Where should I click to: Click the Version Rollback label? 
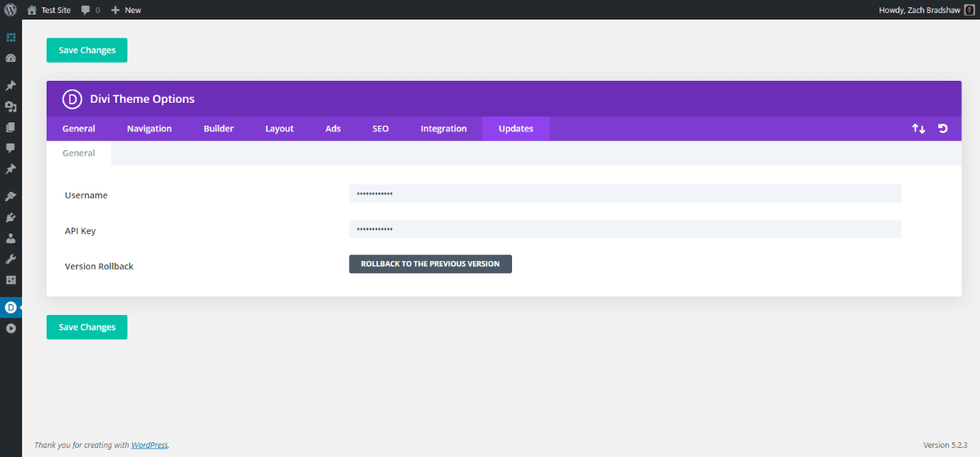99,267
